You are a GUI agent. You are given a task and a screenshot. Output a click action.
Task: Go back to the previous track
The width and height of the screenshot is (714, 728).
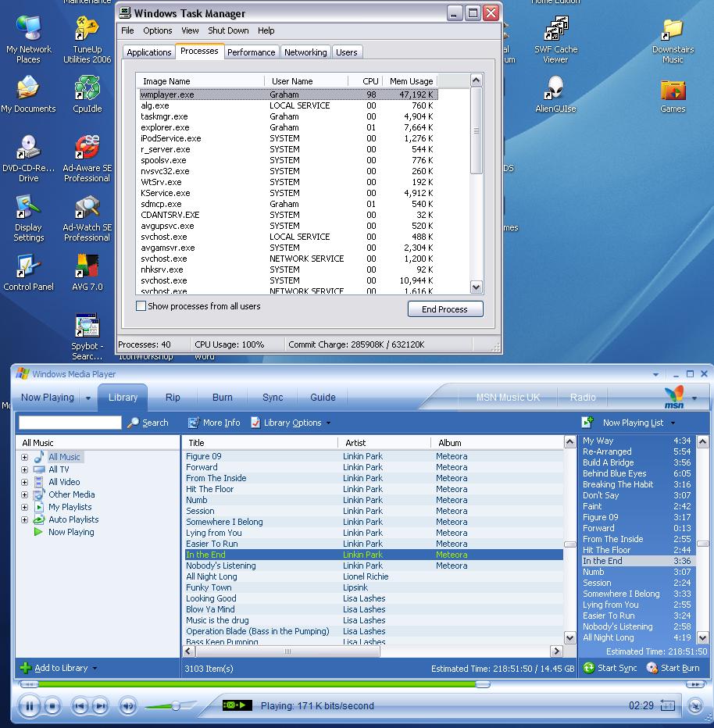pyautogui.click(x=80, y=706)
